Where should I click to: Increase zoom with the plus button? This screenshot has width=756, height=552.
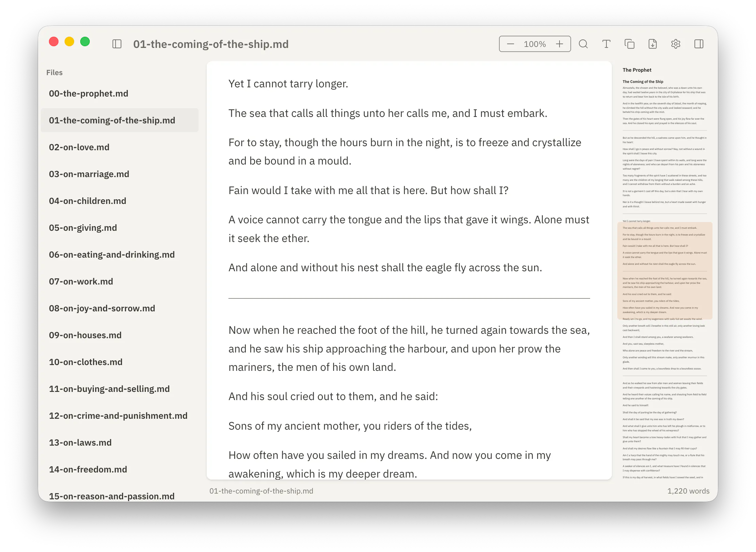coord(560,44)
